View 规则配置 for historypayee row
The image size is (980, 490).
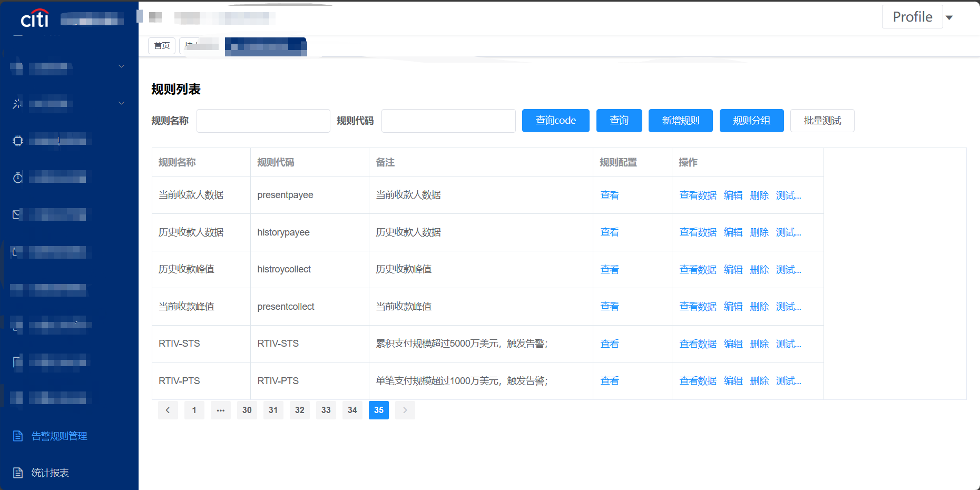click(x=610, y=232)
